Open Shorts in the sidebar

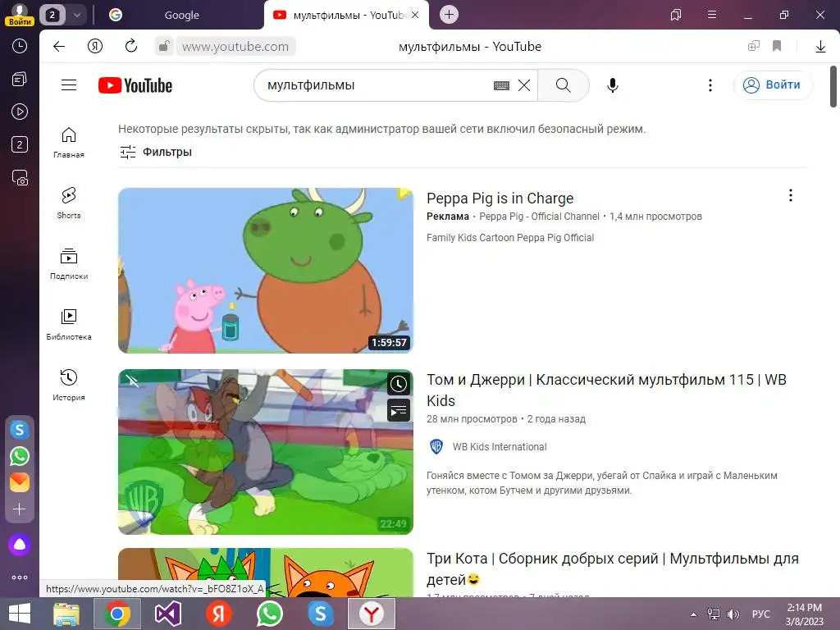[69, 203]
